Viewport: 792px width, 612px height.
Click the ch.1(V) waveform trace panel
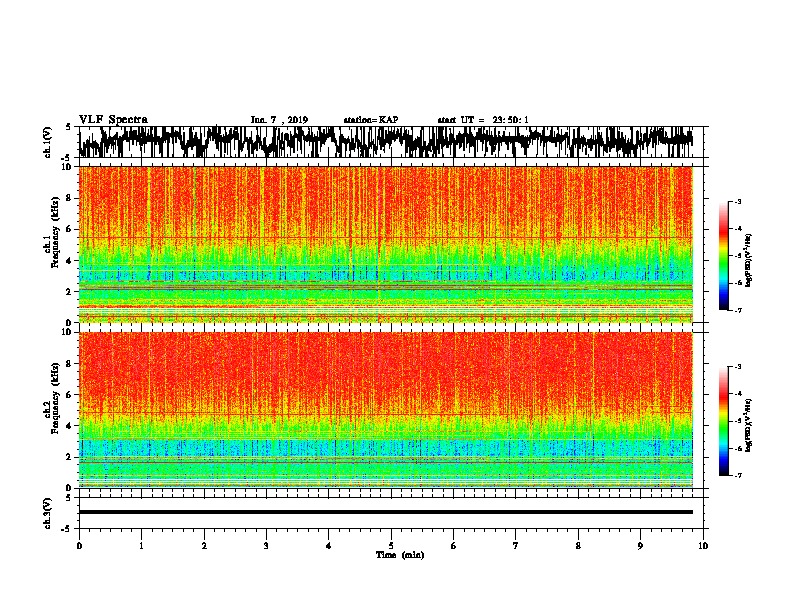[x=386, y=142]
